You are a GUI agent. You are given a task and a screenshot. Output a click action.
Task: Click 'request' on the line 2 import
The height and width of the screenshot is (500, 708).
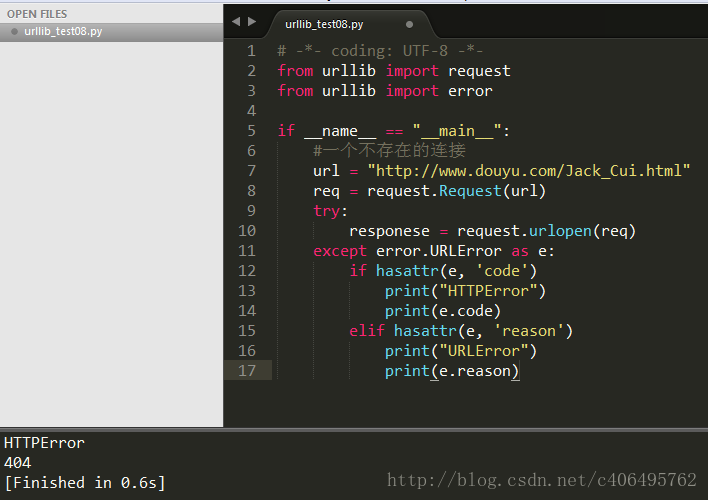(479, 71)
